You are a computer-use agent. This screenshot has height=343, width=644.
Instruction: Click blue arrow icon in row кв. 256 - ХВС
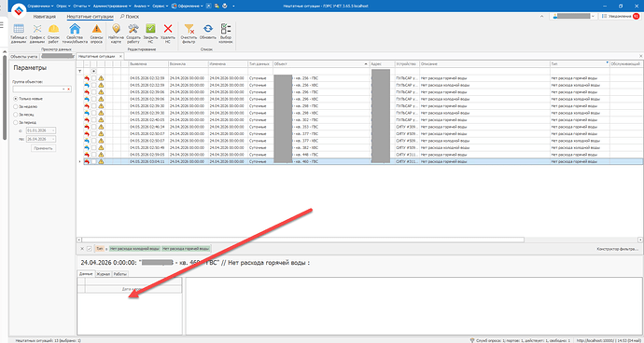click(87, 85)
